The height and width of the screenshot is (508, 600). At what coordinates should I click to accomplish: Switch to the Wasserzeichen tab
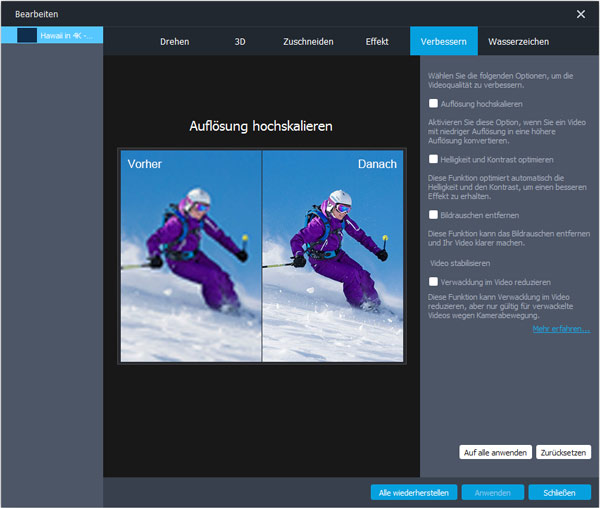point(518,42)
